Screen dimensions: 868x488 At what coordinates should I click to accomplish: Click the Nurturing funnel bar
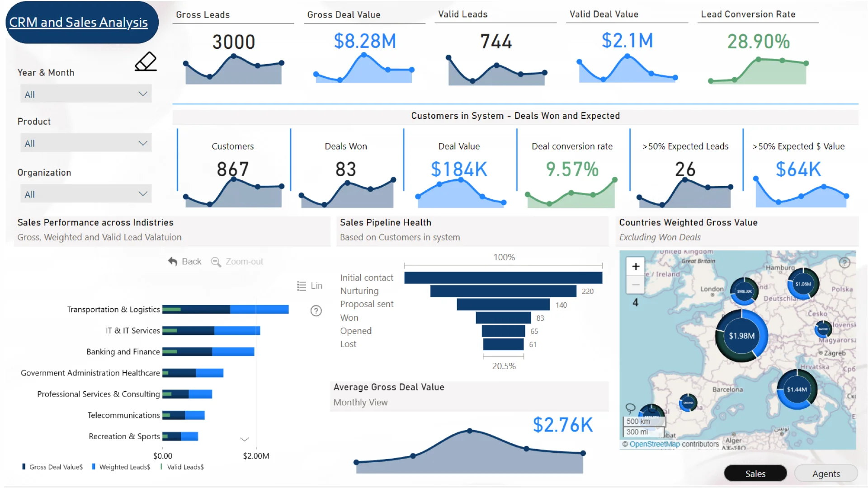tap(503, 291)
